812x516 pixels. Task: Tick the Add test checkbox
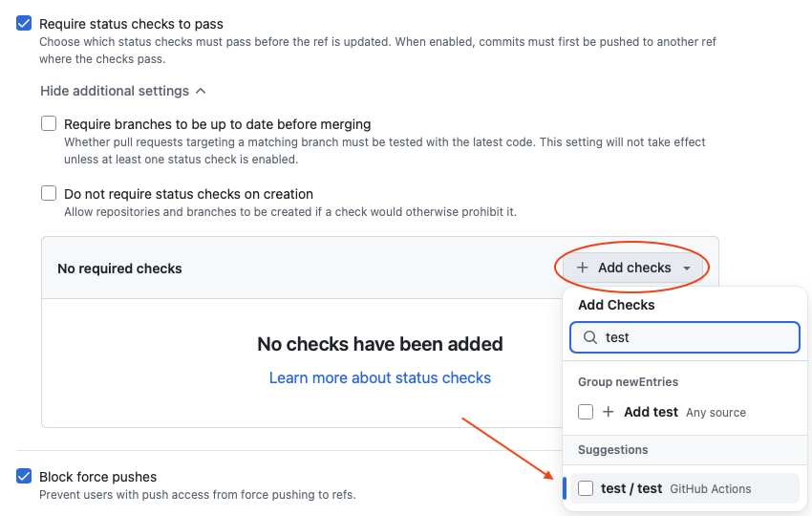586,412
